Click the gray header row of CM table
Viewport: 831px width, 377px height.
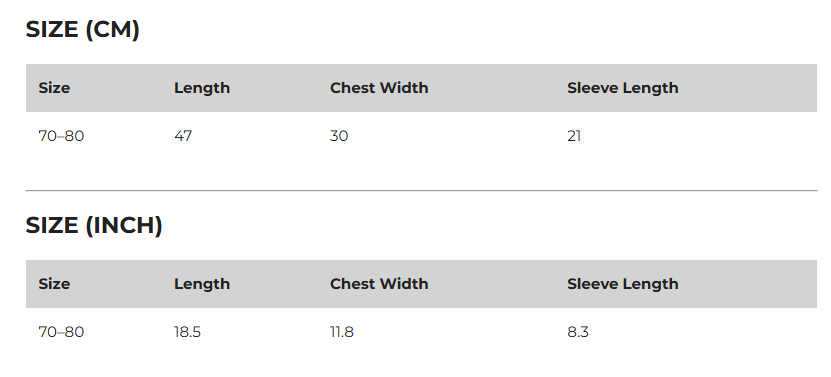421,88
